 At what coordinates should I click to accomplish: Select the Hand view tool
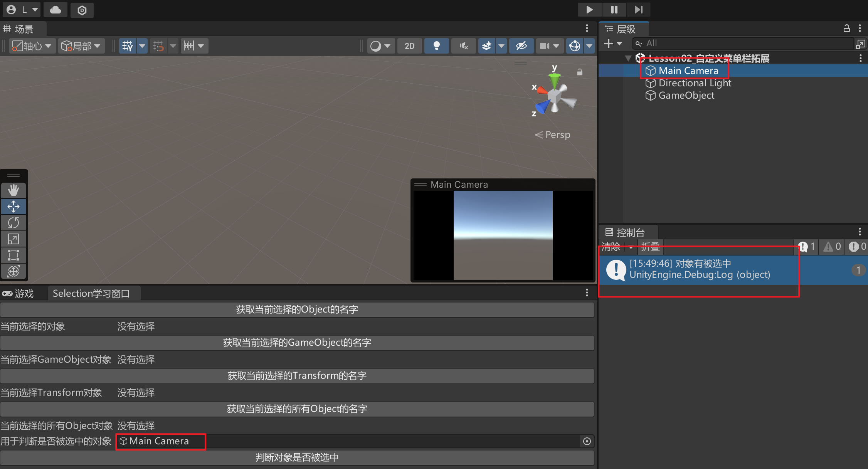tap(13, 190)
